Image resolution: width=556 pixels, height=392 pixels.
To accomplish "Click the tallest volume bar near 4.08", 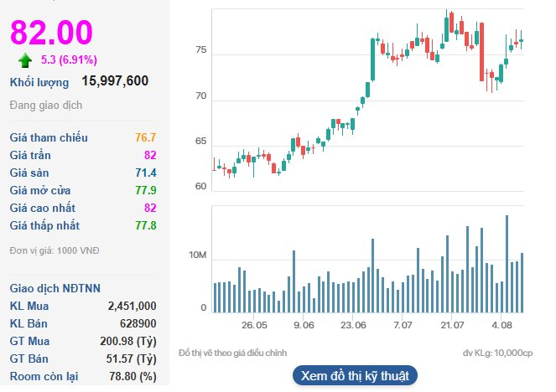I will pos(507,263).
